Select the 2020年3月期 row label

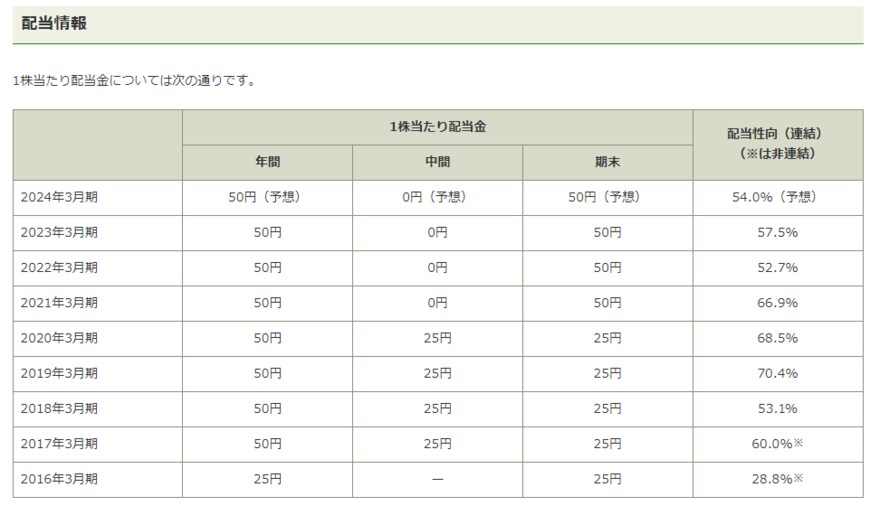59,338
